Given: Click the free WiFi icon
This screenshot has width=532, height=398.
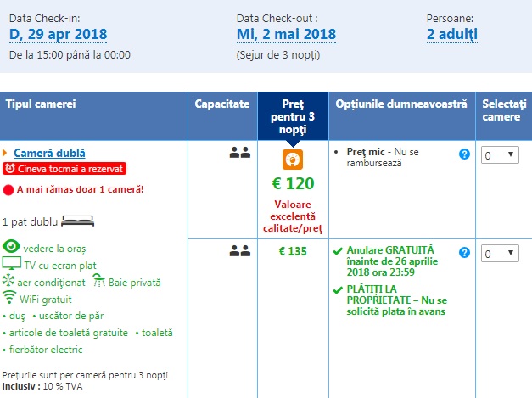Looking at the screenshot, I should coord(11,298).
